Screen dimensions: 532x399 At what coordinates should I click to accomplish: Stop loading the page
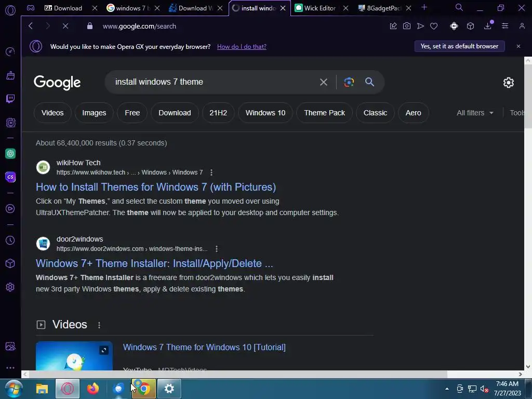pyautogui.click(x=65, y=26)
